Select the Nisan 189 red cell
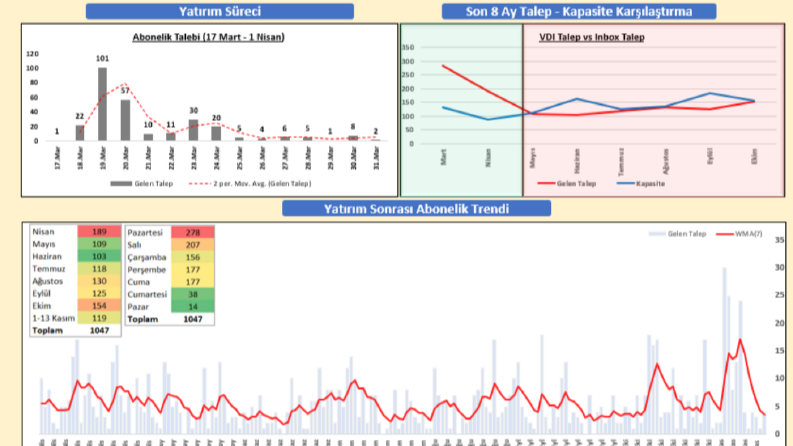This screenshot has height=446, width=793. pyautogui.click(x=99, y=232)
